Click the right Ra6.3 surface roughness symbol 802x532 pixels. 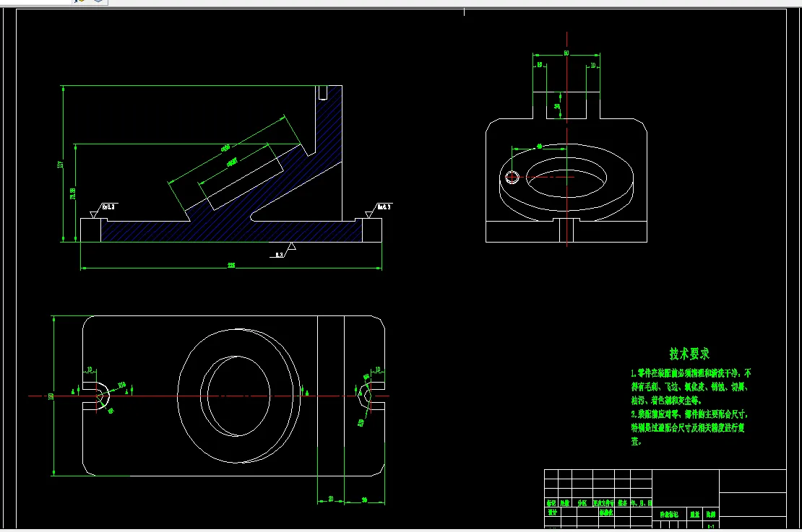click(x=379, y=209)
